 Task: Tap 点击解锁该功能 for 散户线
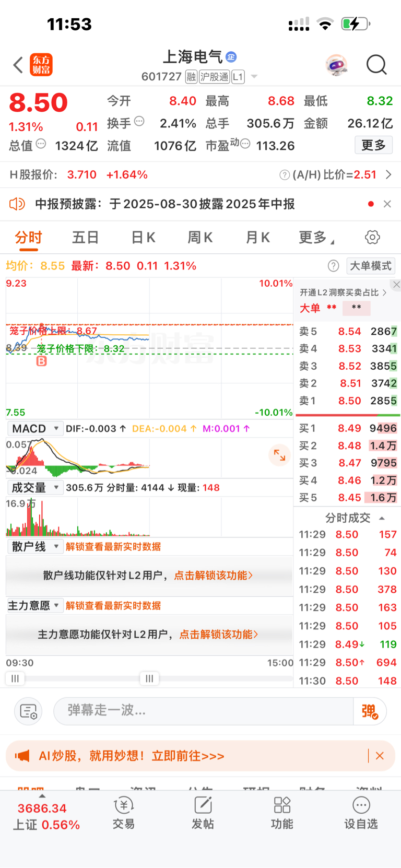214,576
